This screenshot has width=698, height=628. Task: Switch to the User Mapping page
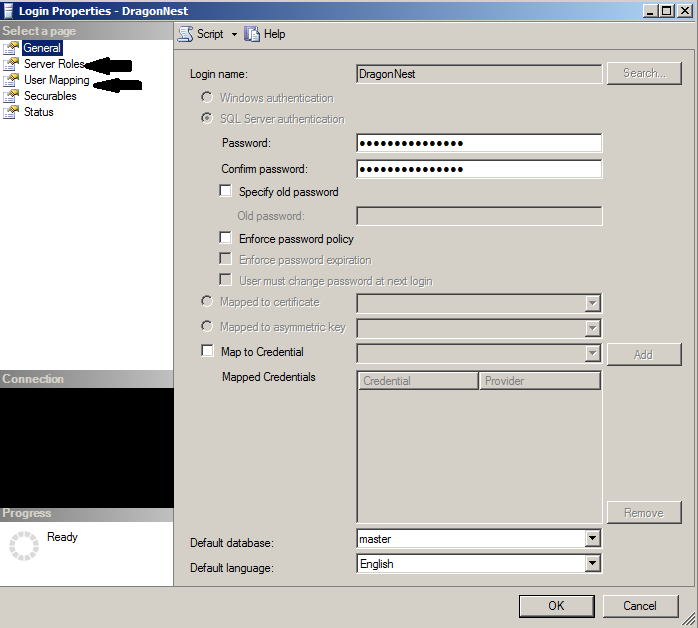point(57,80)
